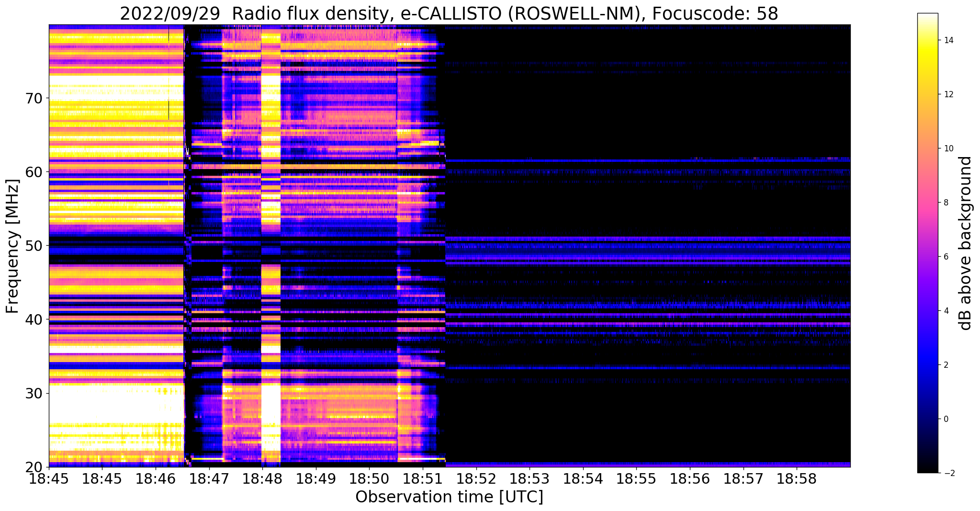Click the 18:47 time tick label
Viewport: 980px width, 511px height.
pyautogui.click(x=209, y=479)
